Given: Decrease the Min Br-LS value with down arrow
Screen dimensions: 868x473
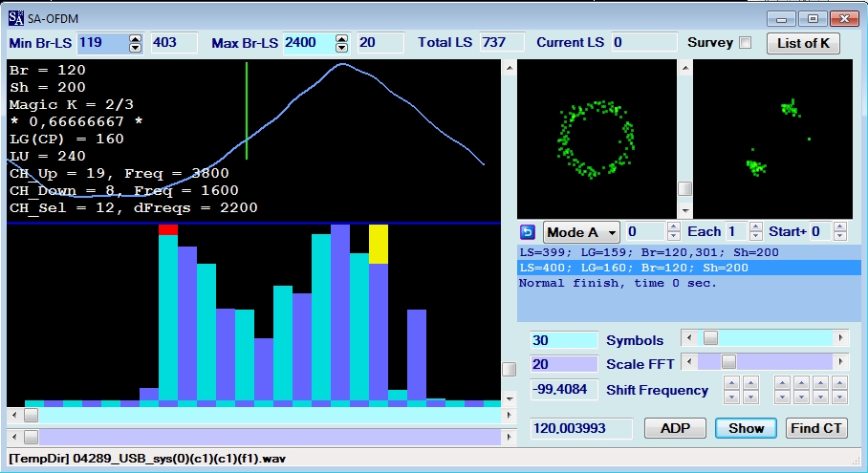Looking at the screenshot, I should 135,48.
